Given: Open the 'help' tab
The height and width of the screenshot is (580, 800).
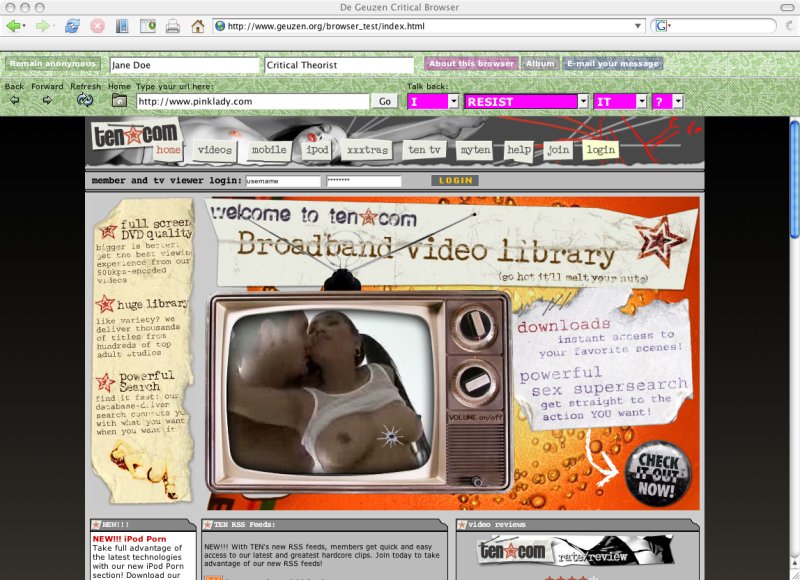Looking at the screenshot, I should 519,150.
